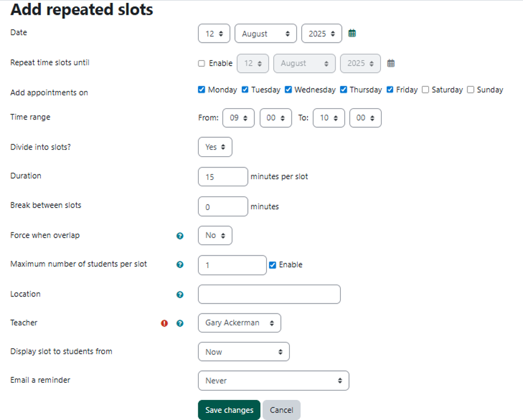Image resolution: width=523 pixels, height=420 pixels.
Task: Open the Display slot to students dropdown
Action: [243, 351]
